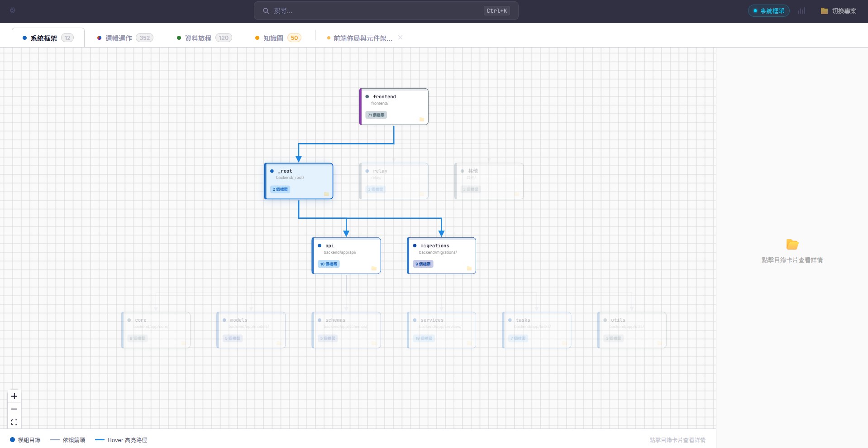Expand the services directory card
The width and height of the screenshot is (868, 448).
[441, 329]
